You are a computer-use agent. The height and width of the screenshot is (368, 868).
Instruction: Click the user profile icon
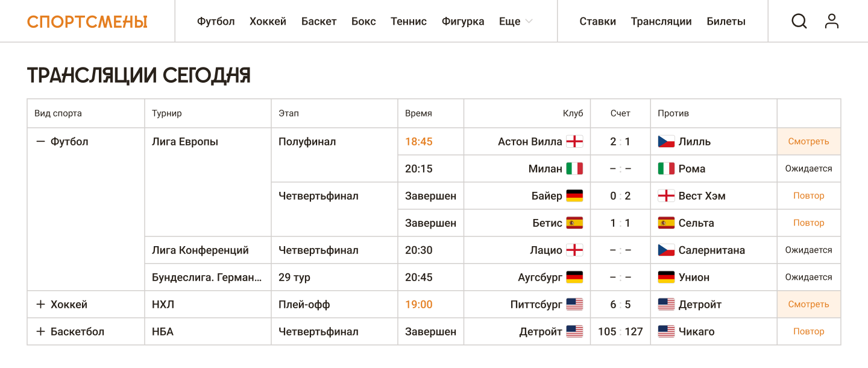(832, 22)
